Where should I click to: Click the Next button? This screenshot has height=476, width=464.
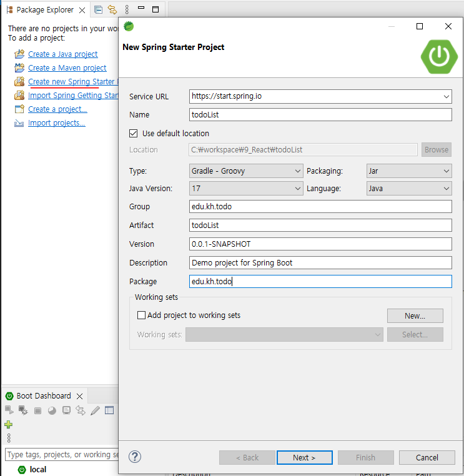click(305, 457)
